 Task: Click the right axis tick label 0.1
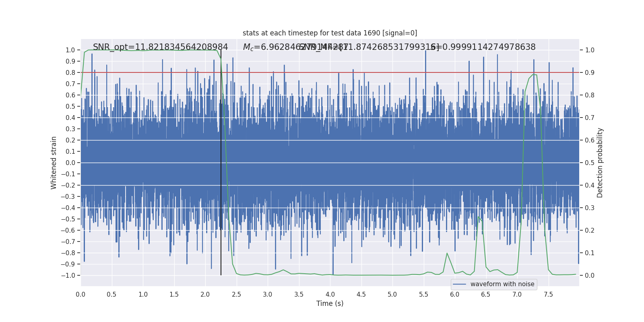pyautogui.click(x=590, y=253)
